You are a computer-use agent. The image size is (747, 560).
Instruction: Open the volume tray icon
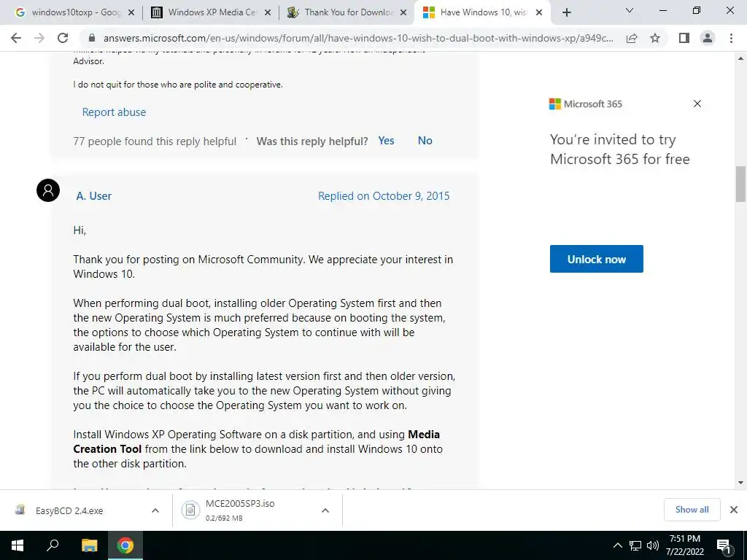653,545
